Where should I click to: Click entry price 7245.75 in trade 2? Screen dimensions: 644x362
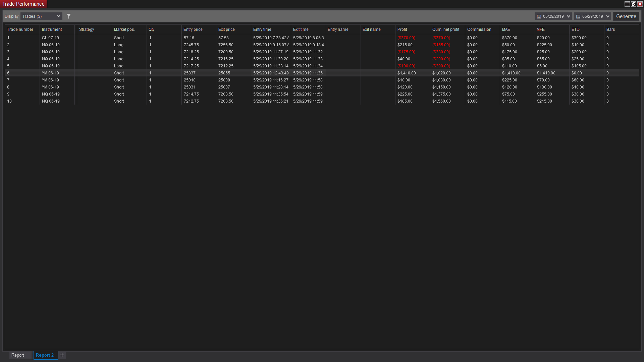click(x=191, y=45)
